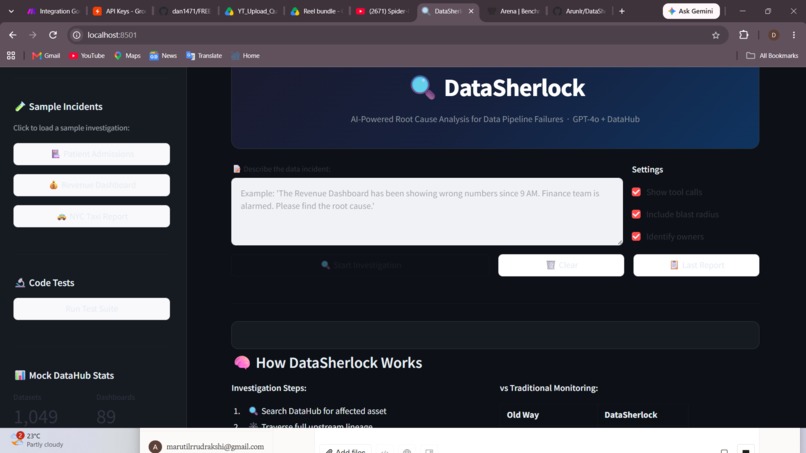This screenshot has height=453, width=806.
Task: Click the Ask Gemini button
Action: pos(691,11)
